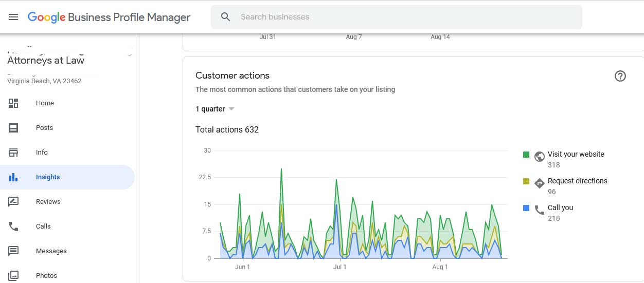Click the Jun 1 axis label
The image size is (644, 283).
pos(242,267)
